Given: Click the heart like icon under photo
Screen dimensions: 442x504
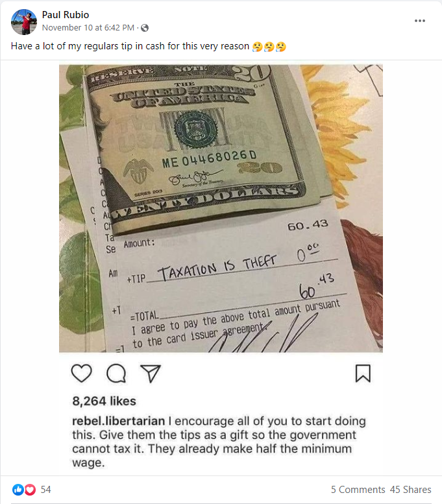Looking at the screenshot, I should [81, 373].
